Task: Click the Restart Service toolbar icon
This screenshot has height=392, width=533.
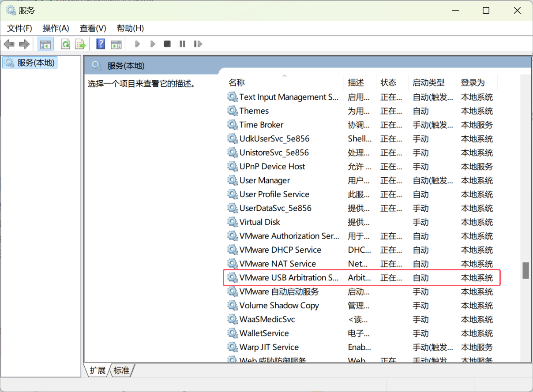Action: [x=198, y=44]
